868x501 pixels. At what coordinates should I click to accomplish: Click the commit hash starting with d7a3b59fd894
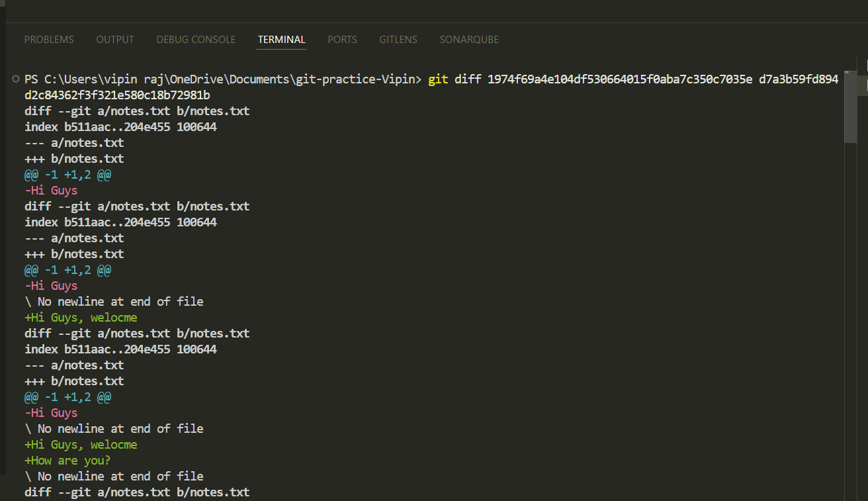click(799, 79)
